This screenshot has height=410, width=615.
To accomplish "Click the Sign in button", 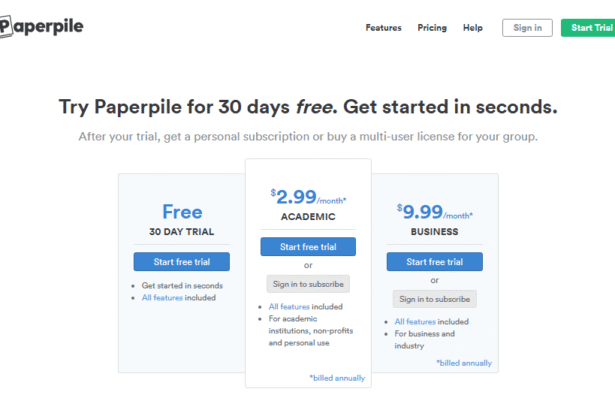I will click(527, 28).
